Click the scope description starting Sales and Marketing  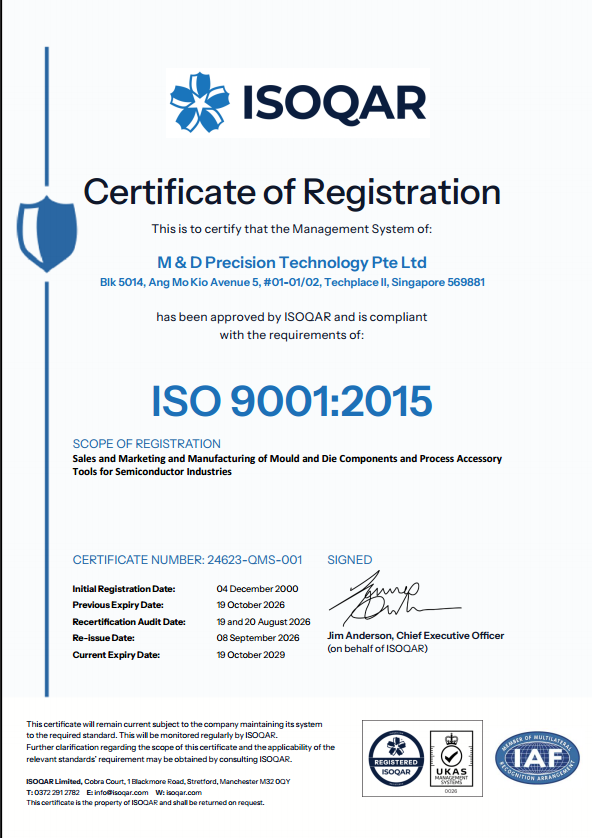coord(287,465)
